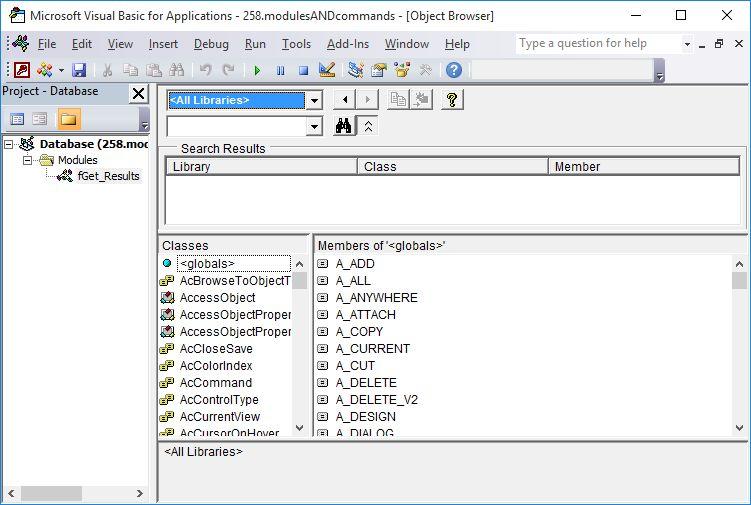Open the Tools menu

(x=296, y=44)
